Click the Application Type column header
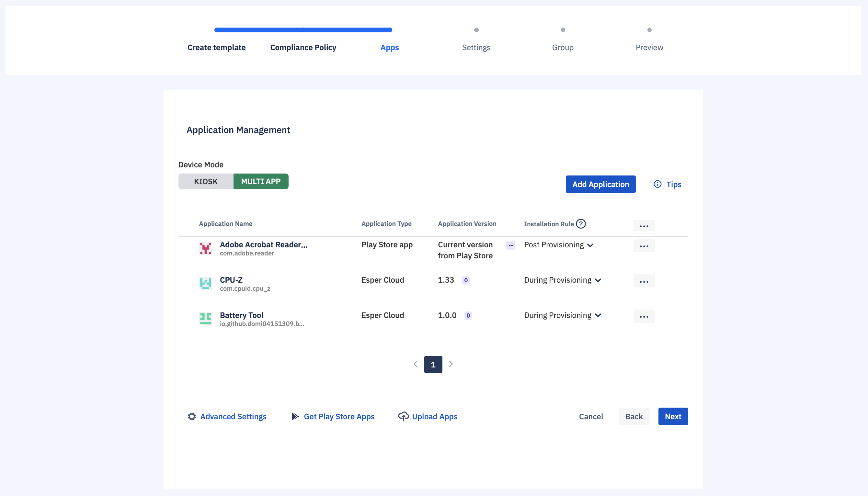The height and width of the screenshot is (496, 868). coord(386,224)
